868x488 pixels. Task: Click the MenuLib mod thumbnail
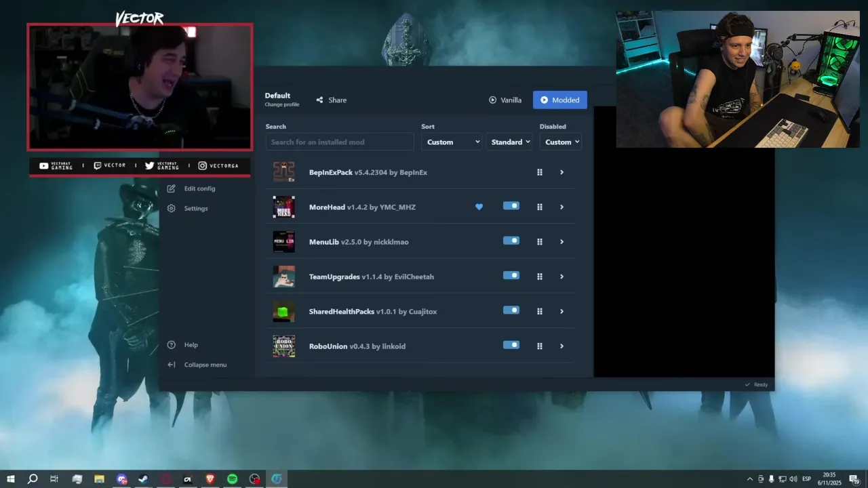click(283, 242)
